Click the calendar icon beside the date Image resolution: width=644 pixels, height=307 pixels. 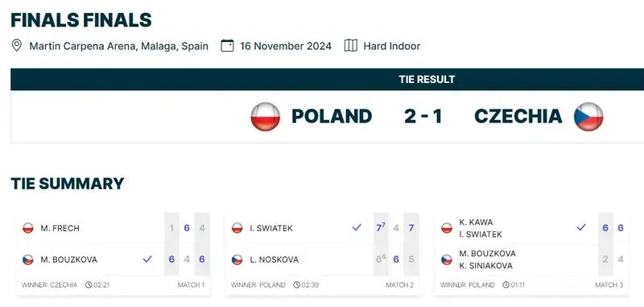point(227,45)
